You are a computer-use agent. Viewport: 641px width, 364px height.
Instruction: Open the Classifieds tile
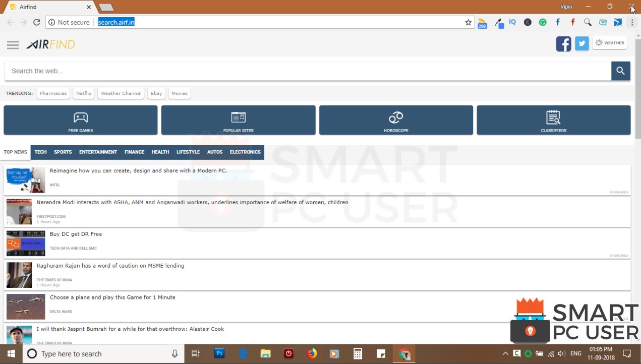(x=554, y=120)
